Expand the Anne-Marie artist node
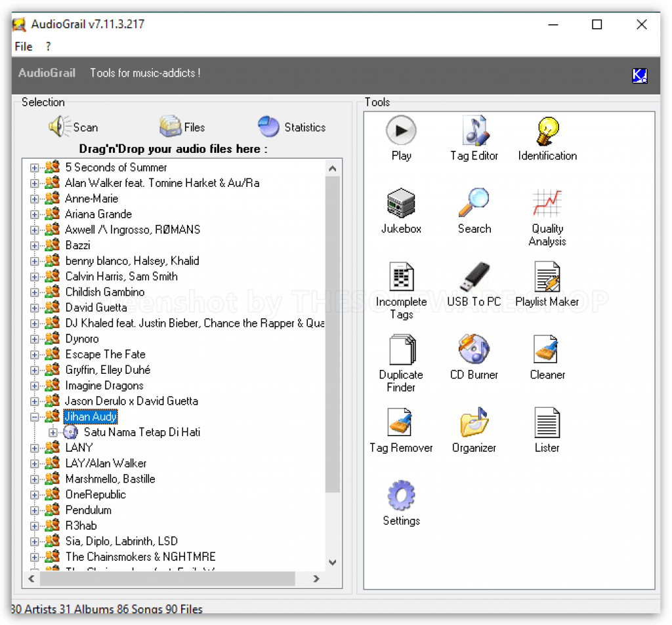 pyautogui.click(x=34, y=199)
